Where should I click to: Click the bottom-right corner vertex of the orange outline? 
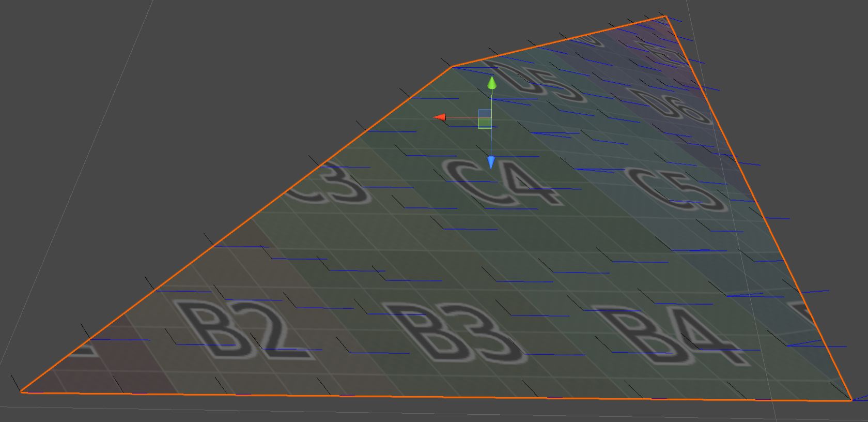[x=851, y=400]
